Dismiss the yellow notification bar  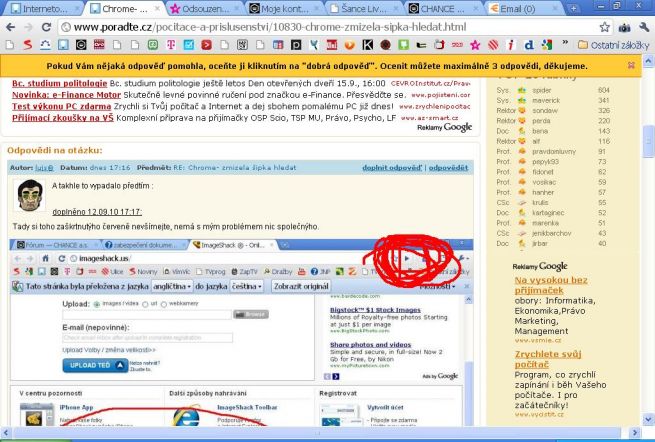[x=631, y=66]
